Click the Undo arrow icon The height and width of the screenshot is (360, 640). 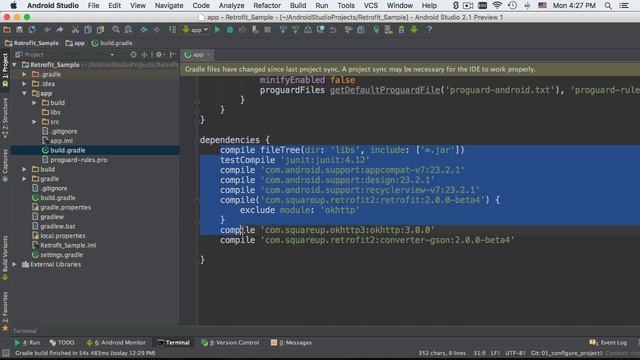[47, 30]
